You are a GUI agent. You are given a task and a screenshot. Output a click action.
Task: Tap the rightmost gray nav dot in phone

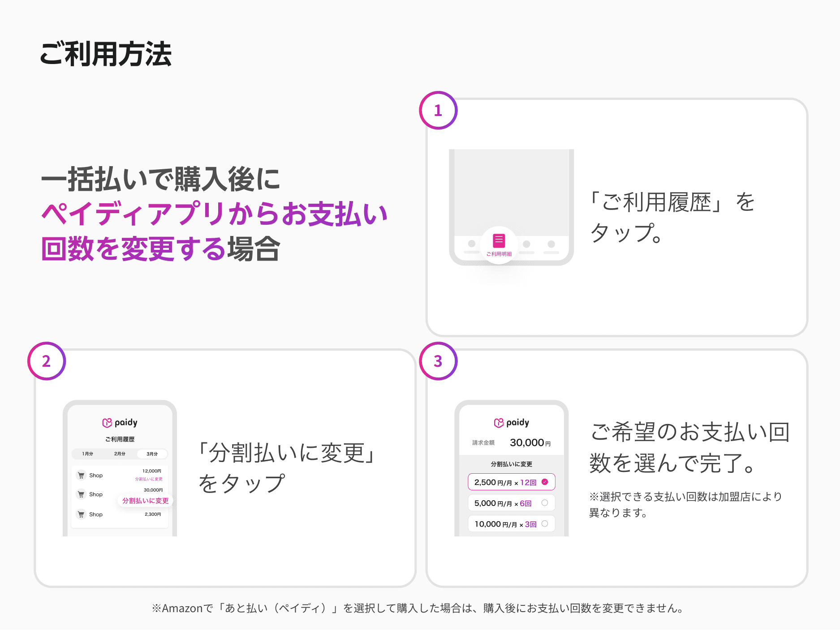[x=551, y=244]
